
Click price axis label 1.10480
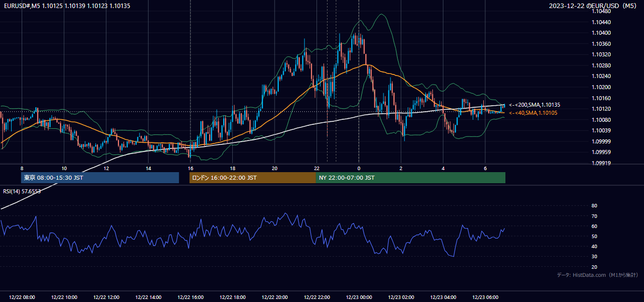[x=602, y=12]
